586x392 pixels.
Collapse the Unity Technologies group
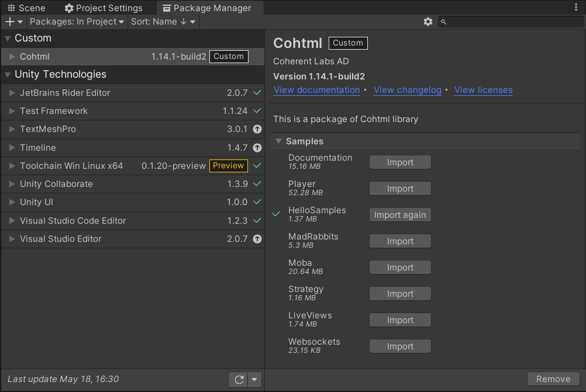tap(8, 75)
